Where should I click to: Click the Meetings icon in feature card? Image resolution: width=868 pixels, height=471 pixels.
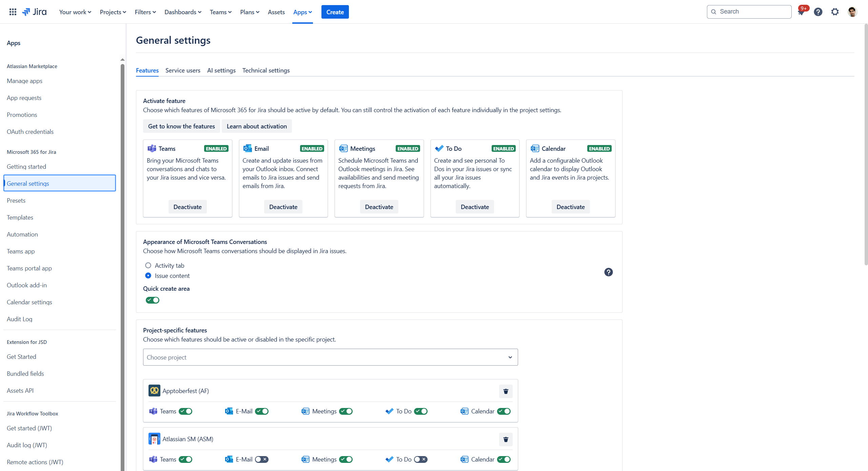(343, 148)
